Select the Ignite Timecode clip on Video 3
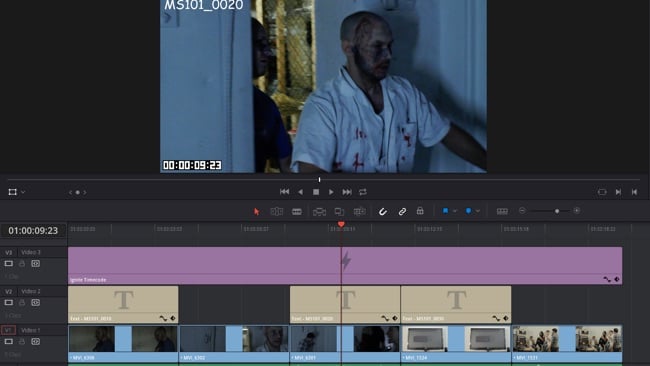 [345, 266]
